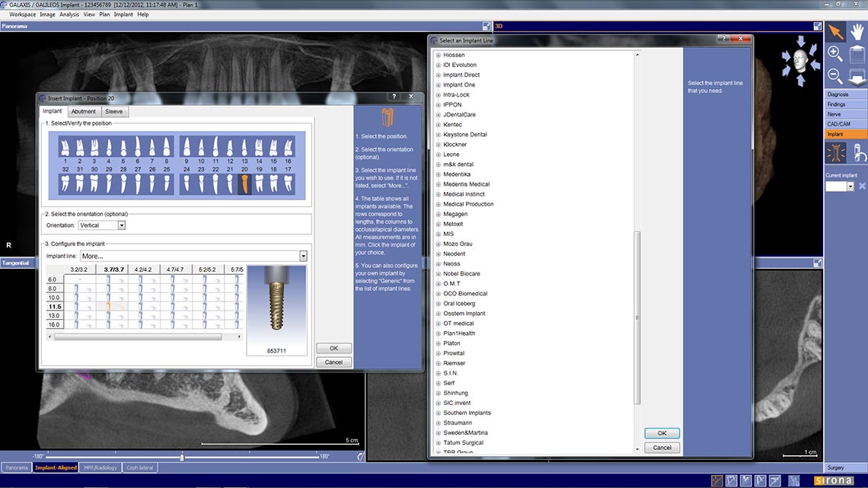This screenshot has width=868, height=488.
Task: Click the layer-down box icon beside zoom out
Action: (x=857, y=76)
